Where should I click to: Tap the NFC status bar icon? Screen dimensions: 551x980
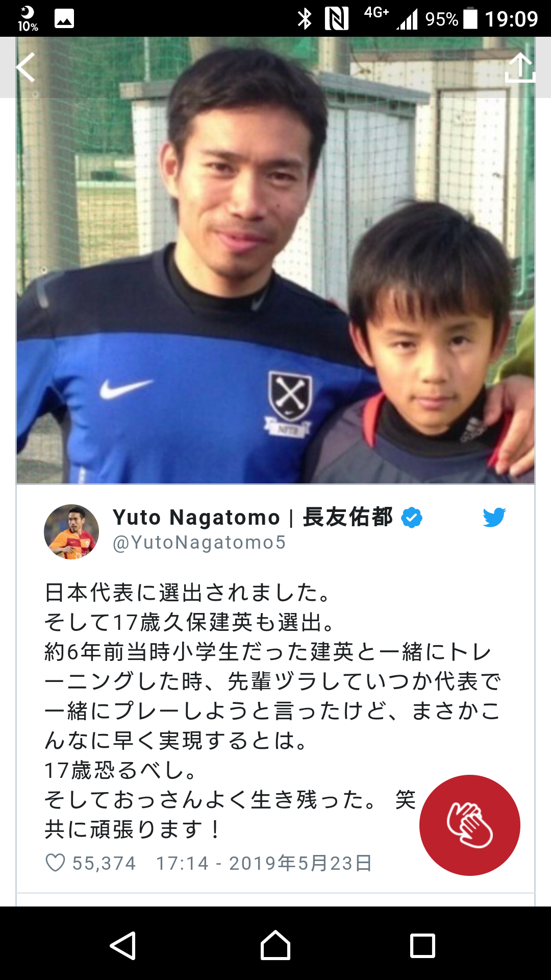coord(337,19)
